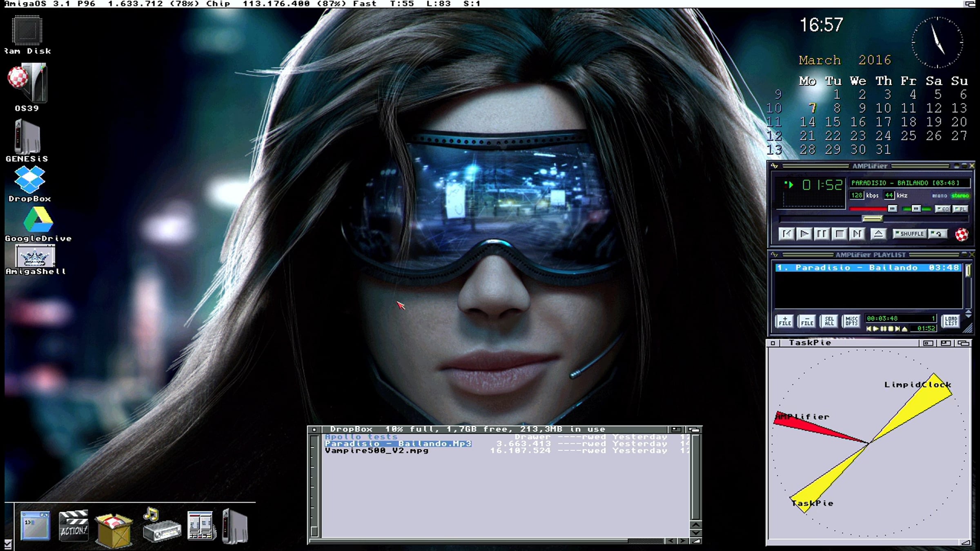The height and width of the screenshot is (551, 980).
Task: Click the AMPlifier volume slider handle
Action: 892,209
